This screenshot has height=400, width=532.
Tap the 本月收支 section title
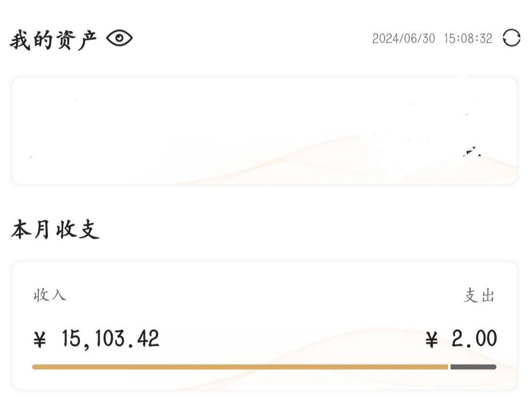click(x=55, y=230)
